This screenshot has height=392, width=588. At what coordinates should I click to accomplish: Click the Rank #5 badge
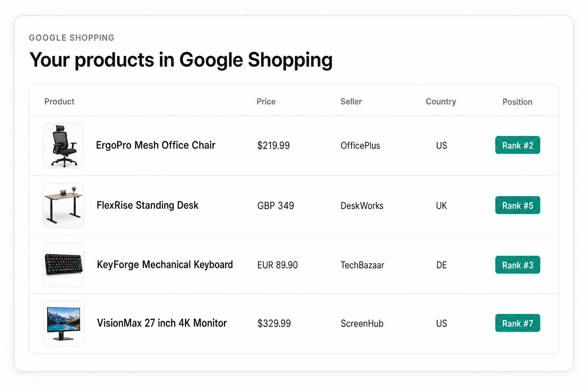[x=518, y=205]
